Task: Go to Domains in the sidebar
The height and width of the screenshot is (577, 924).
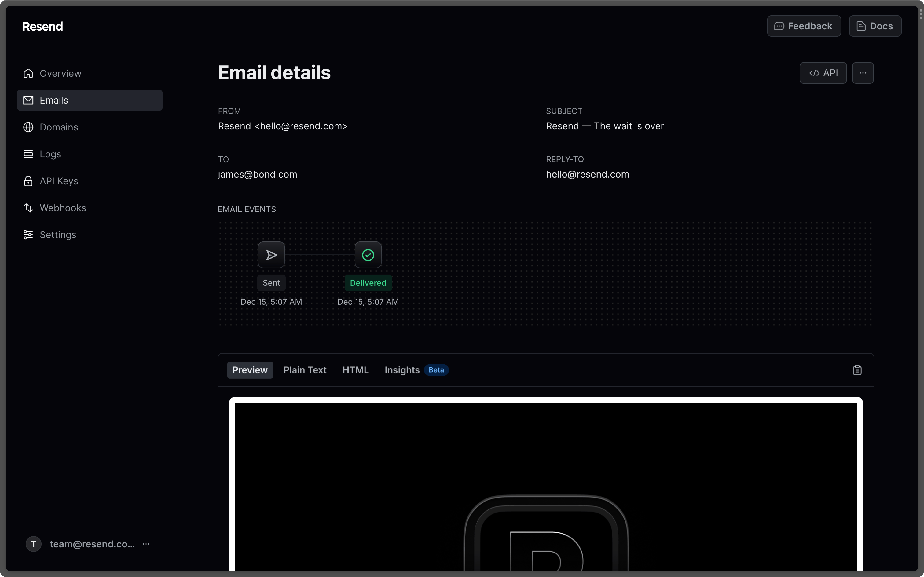Action: click(90, 127)
